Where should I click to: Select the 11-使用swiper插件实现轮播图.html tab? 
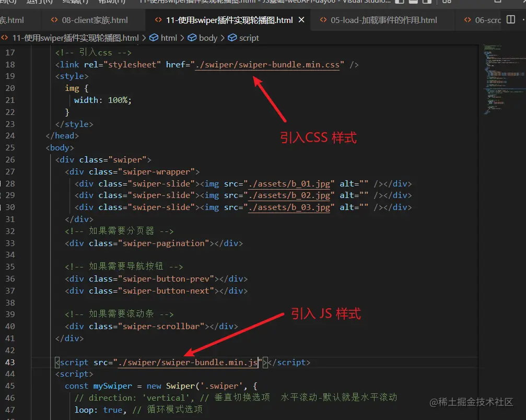click(229, 20)
